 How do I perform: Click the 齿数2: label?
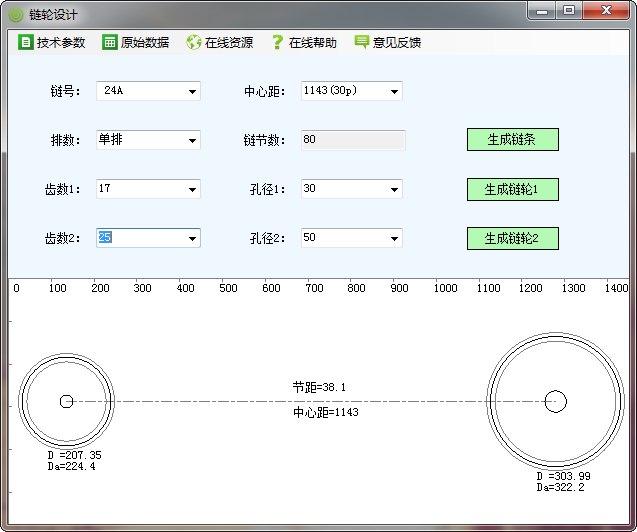pyautogui.click(x=63, y=238)
